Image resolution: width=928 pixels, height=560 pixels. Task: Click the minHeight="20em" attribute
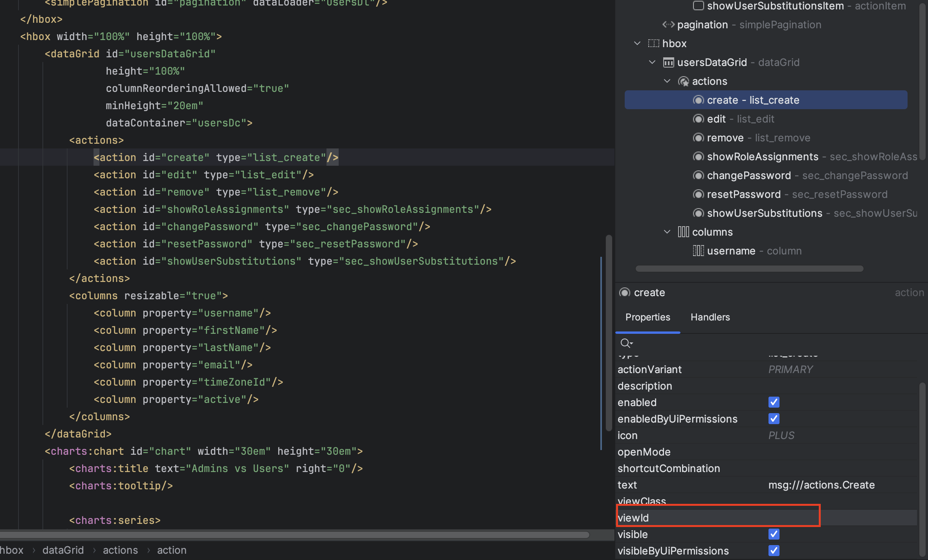tap(154, 106)
